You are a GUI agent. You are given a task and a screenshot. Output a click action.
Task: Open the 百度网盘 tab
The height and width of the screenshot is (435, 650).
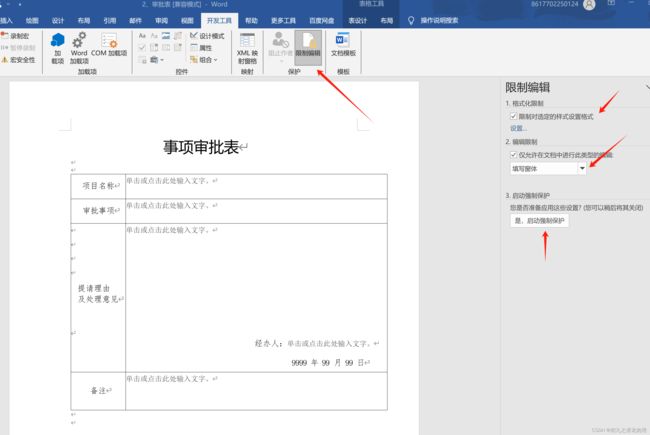point(322,20)
